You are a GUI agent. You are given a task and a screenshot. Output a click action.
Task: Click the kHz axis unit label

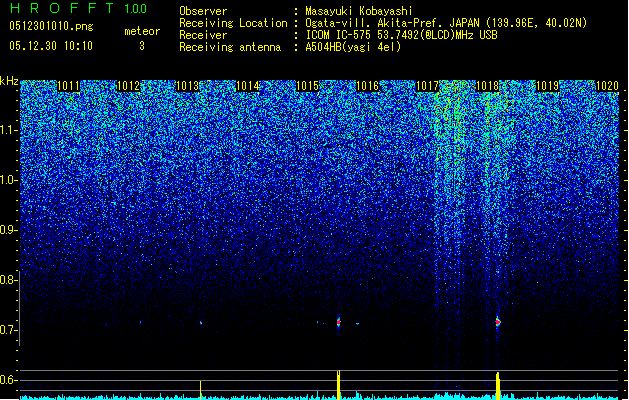9,81
